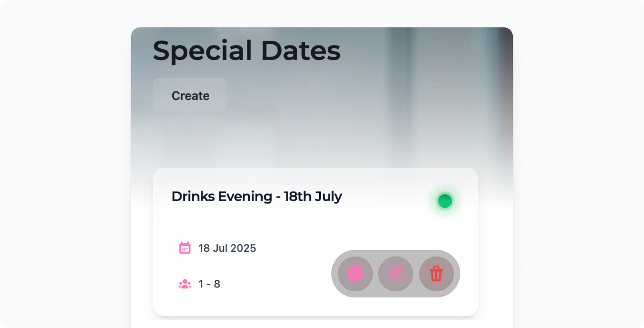
Task: Add an entry to Drinks Evening
Action: 355,274
